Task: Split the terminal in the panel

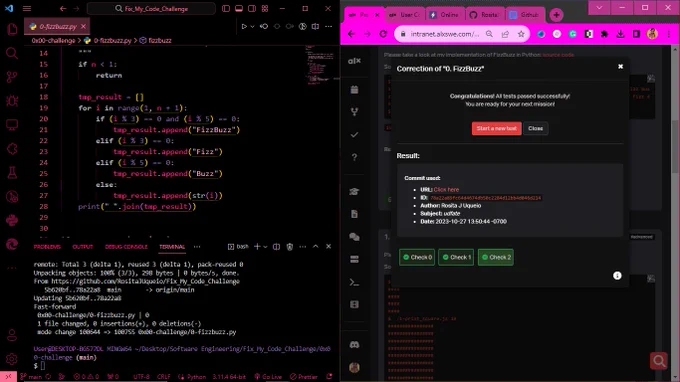Action: [x=276, y=247]
